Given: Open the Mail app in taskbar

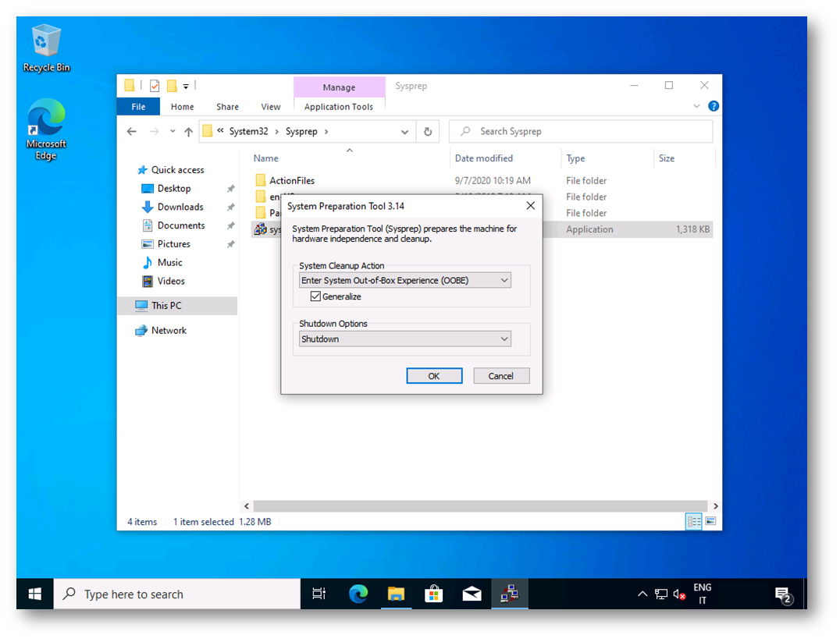Looking at the screenshot, I should coord(472,594).
